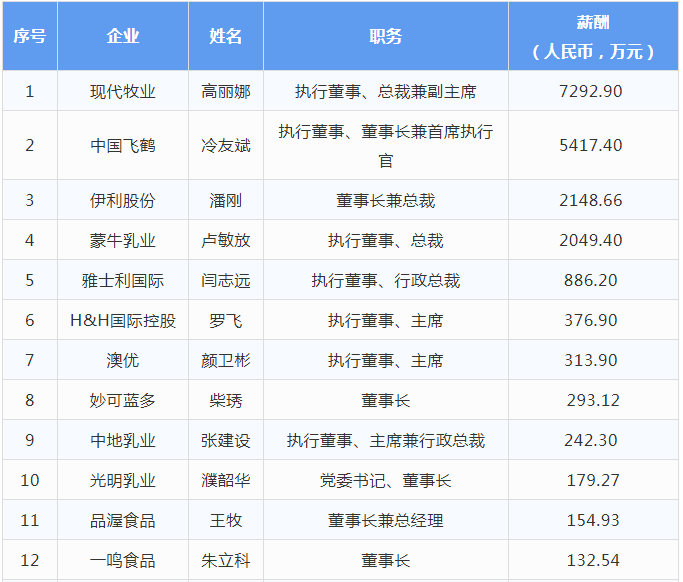This screenshot has width=683, height=582.
Task: Select the 执行董事、行政总裁 position cell
Action: [385, 280]
